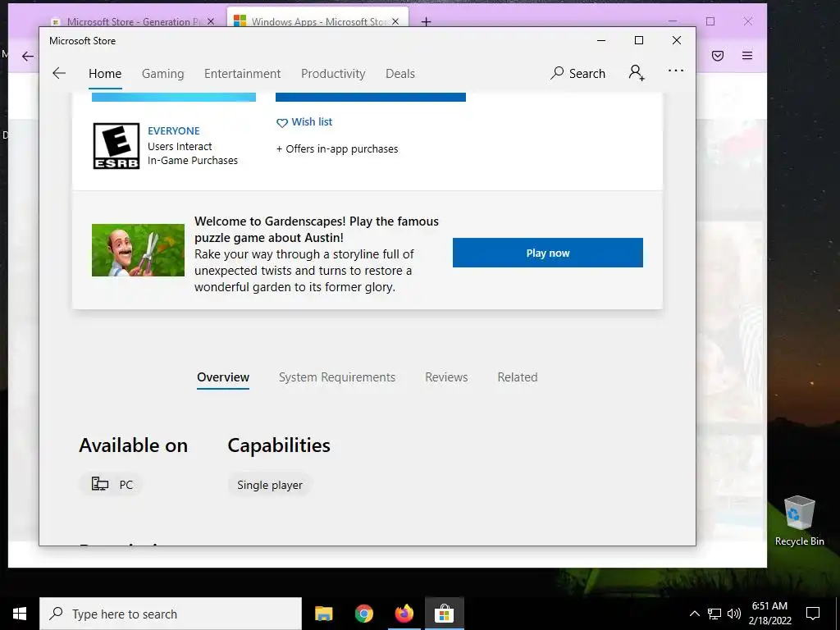Switch to the Generation Pass browser tab

coord(134,21)
